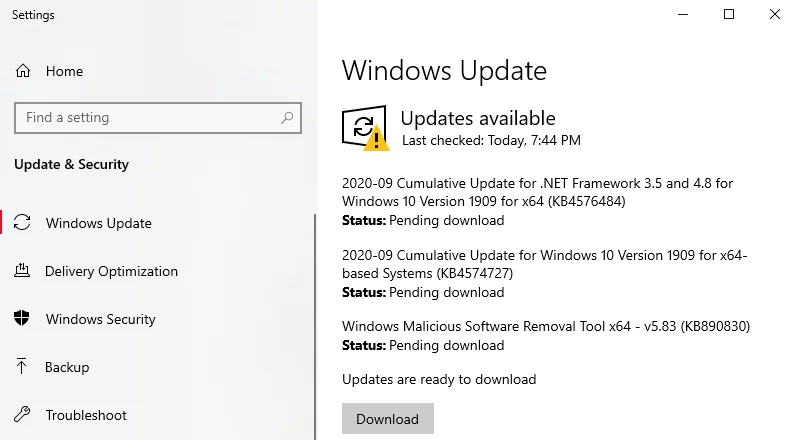The height and width of the screenshot is (440, 794).
Task: Click the Home house icon
Action: click(x=23, y=71)
